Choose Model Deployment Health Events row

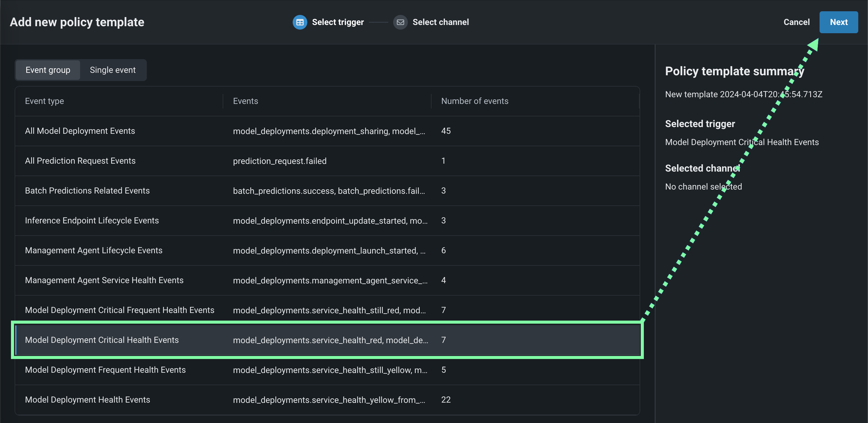[87, 400]
